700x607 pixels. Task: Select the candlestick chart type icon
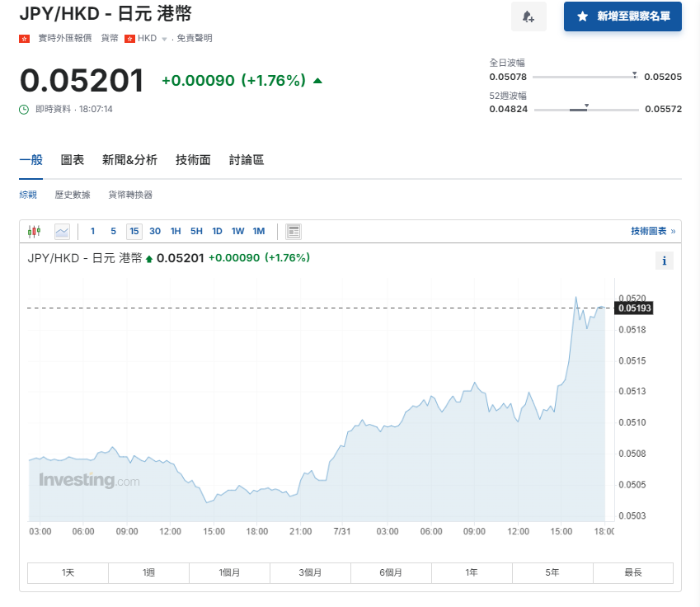(x=35, y=232)
